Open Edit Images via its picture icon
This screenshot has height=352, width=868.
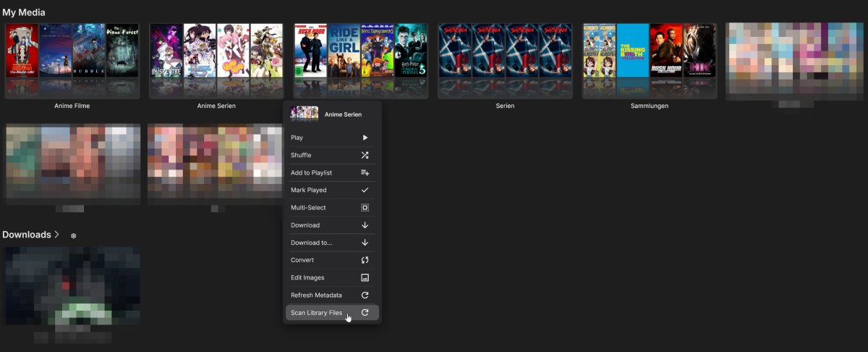coord(365,277)
